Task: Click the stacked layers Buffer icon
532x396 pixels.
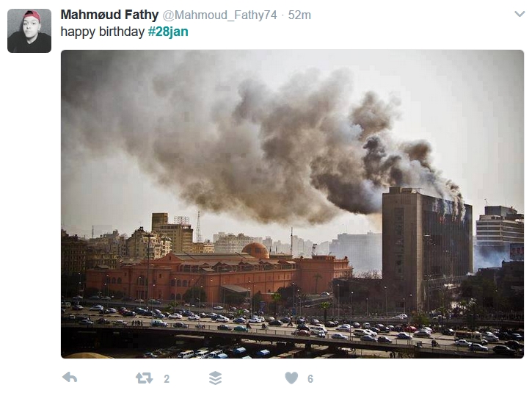Action: [216, 378]
